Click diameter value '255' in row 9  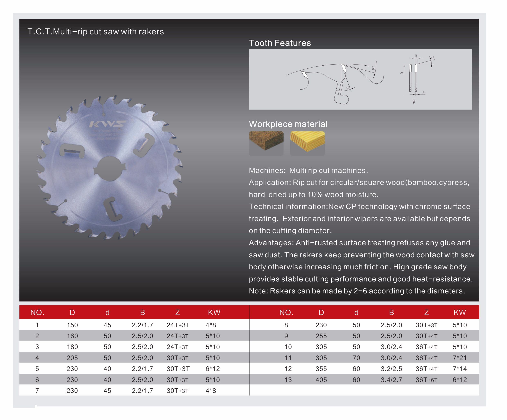tap(321, 336)
